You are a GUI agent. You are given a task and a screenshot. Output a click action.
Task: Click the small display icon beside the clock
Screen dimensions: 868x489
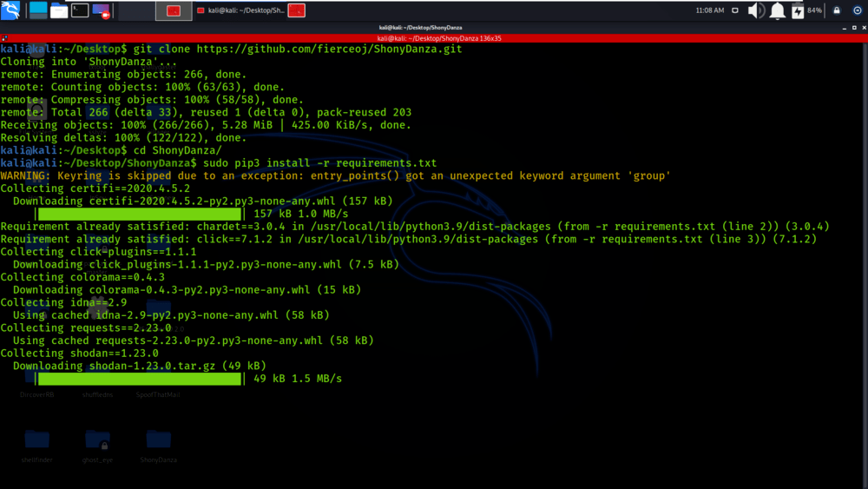click(735, 10)
